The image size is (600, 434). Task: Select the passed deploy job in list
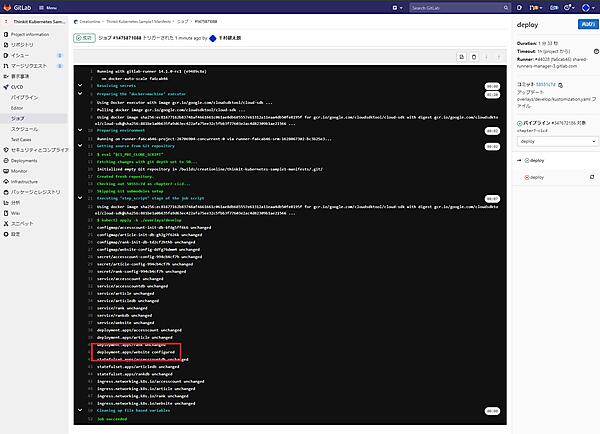coord(535,160)
